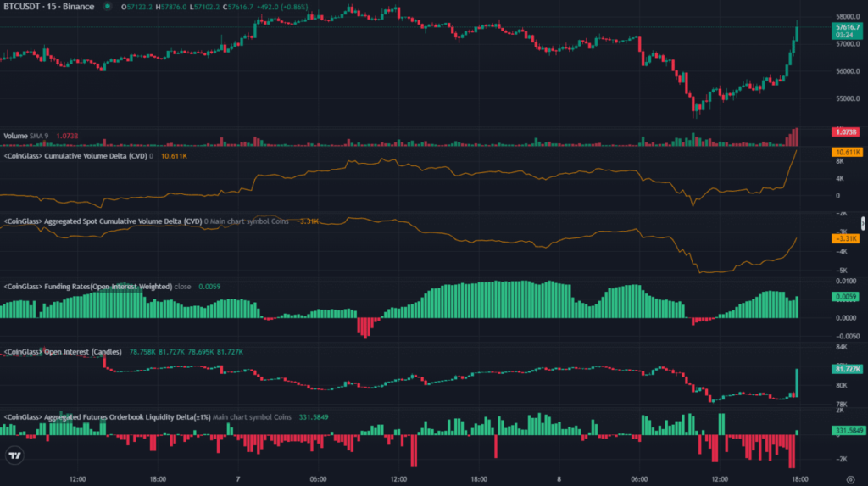Click the green 0.0059 funding rate axis label
The width and height of the screenshot is (868, 486).
846,297
